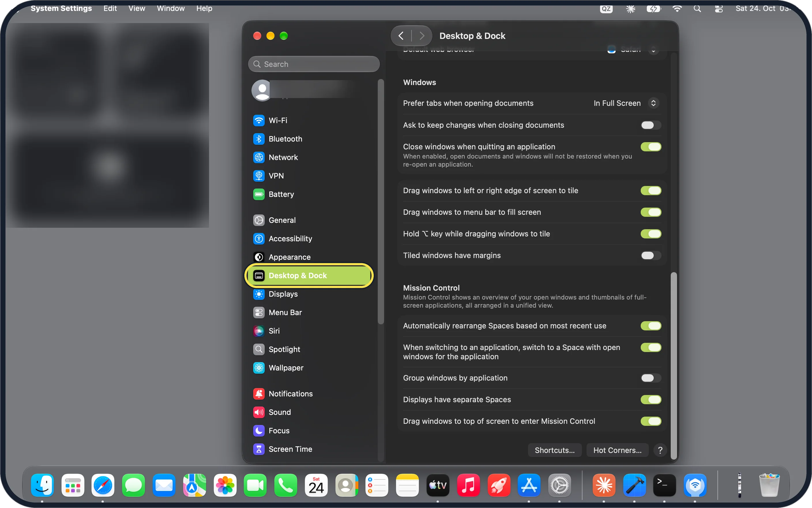Open help with the question mark button

click(x=660, y=450)
